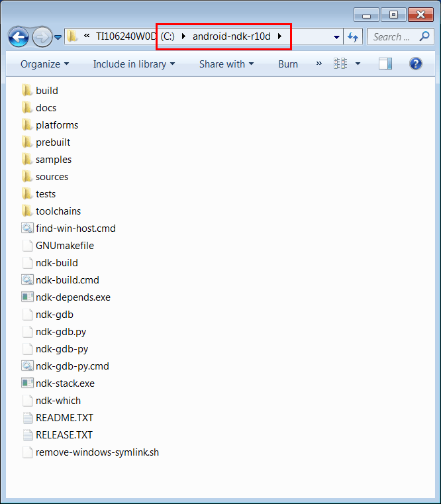Select ndk-stack.exe application icon
Image resolution: width=441 pixels, height=504 pixels.
click(27, 383)
